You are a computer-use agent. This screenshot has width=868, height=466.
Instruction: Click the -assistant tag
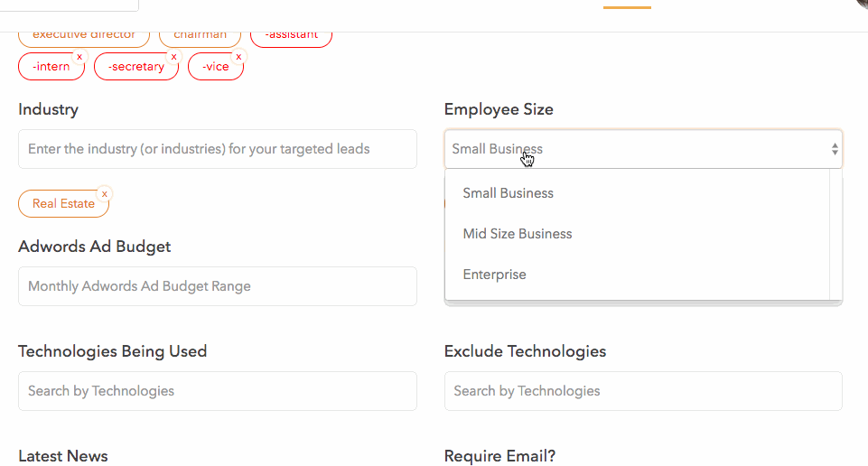[x=291, y=36]
